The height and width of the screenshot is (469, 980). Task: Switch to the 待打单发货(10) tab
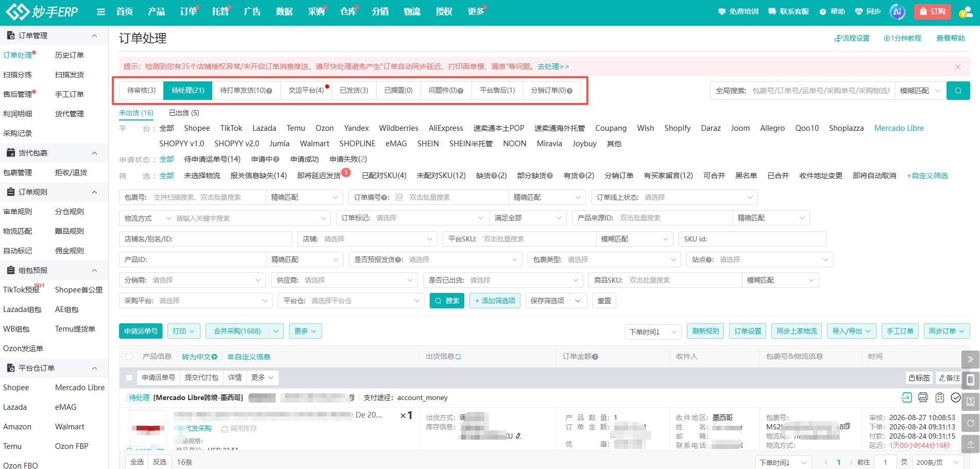(x=246, y=90)
